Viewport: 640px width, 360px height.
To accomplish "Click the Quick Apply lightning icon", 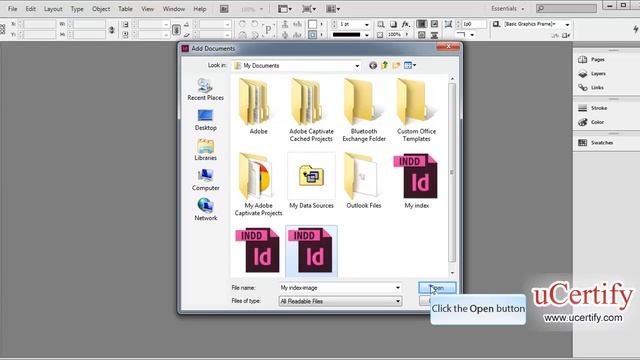I will (x=636, y=29).
